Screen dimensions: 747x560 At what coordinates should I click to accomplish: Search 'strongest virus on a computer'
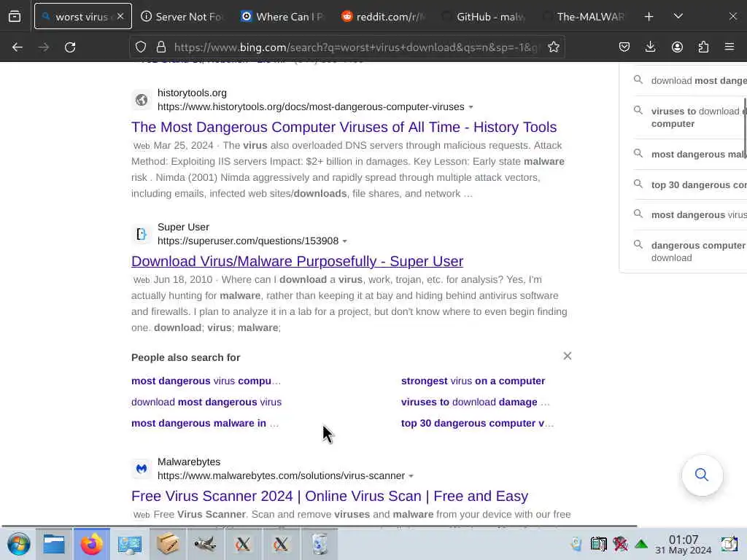click(473, 381)
